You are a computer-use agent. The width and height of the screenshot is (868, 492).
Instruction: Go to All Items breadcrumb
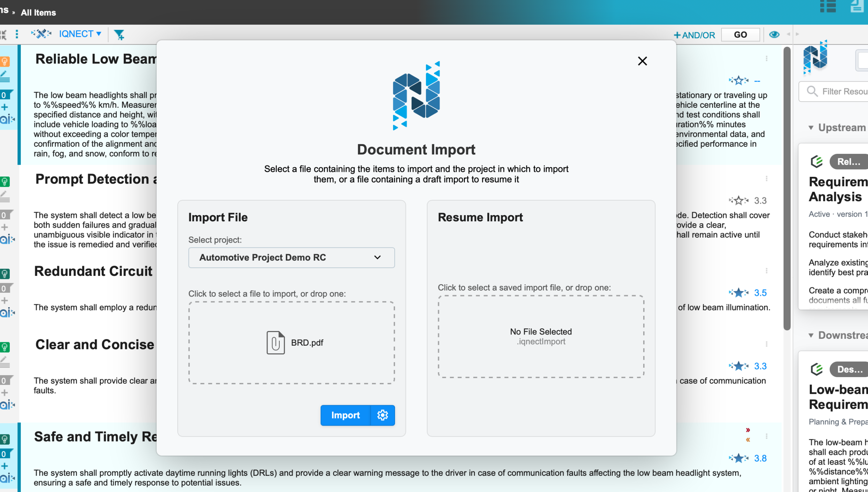coord(38,13)
